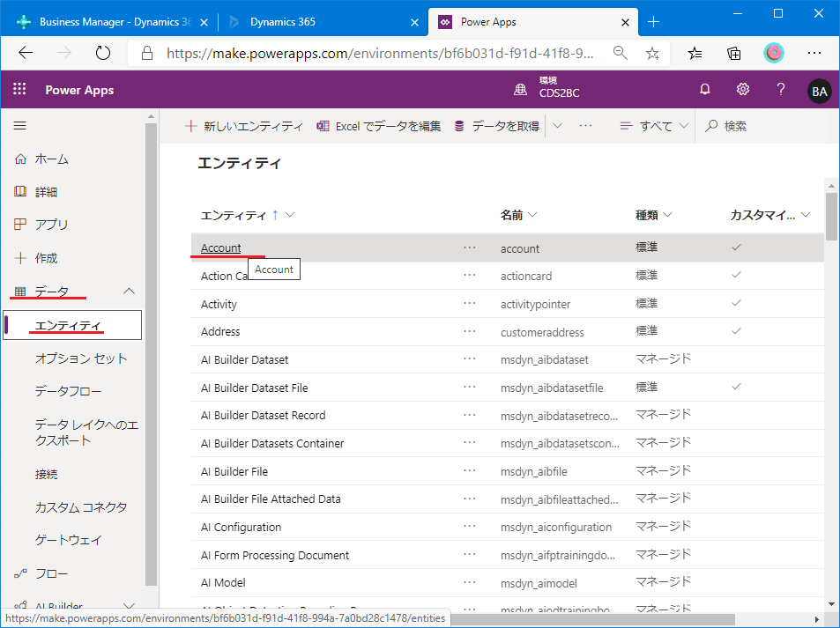Open the help question mark icon
Viewport: 840px width, 628px height.
click(781, 90)
